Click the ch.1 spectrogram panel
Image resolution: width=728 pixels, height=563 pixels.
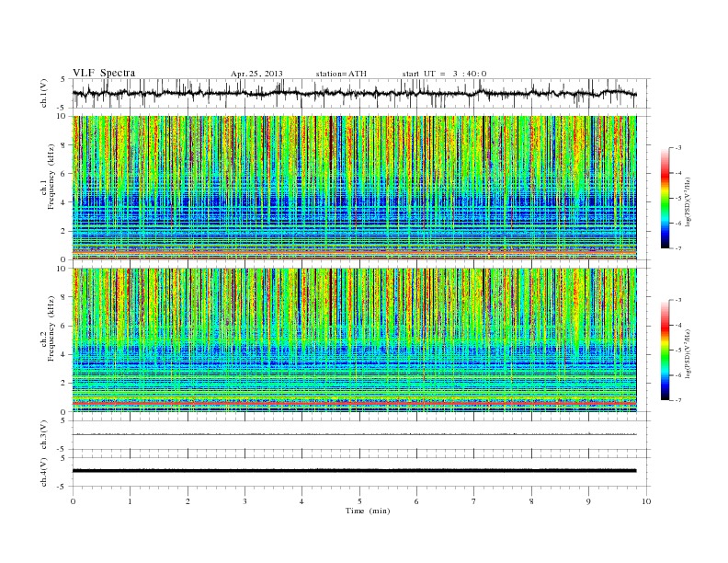coord(354,188)
